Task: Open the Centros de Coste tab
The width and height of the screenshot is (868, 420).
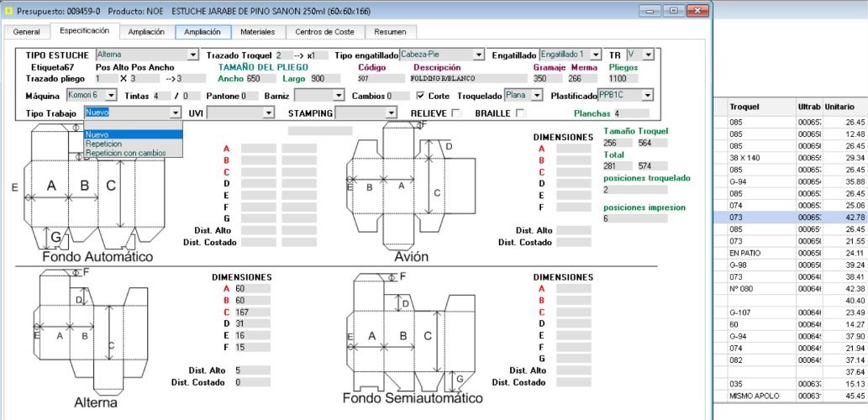Action: 324,32
